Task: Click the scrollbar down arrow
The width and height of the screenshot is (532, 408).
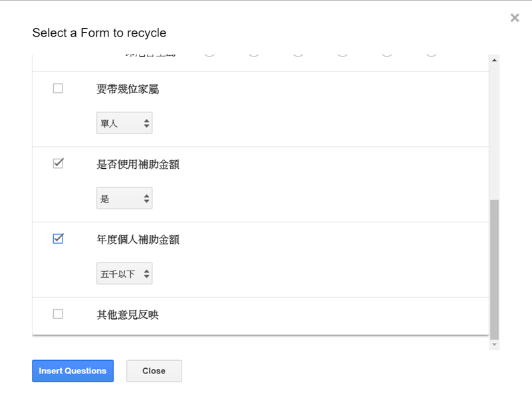Action: click(493, 345)
